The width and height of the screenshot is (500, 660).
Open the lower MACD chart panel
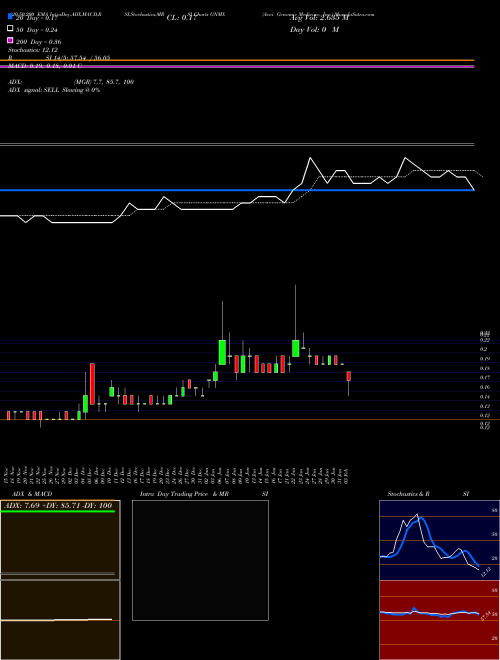[60, 620]
